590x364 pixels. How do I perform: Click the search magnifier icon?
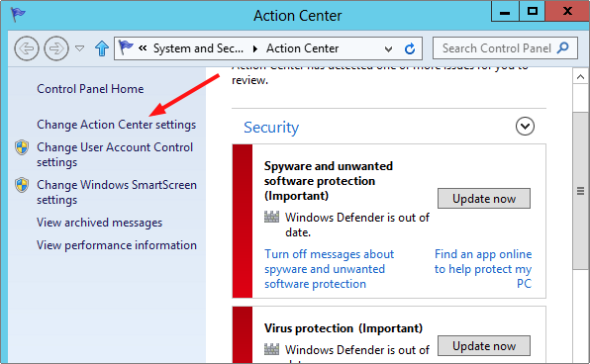coord(563,47)
